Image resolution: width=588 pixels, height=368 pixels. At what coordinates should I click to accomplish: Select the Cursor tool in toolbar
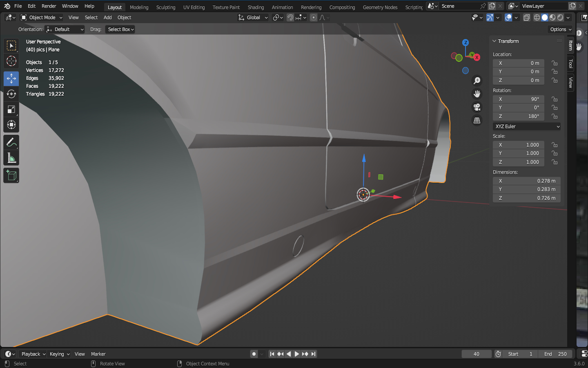11,61
